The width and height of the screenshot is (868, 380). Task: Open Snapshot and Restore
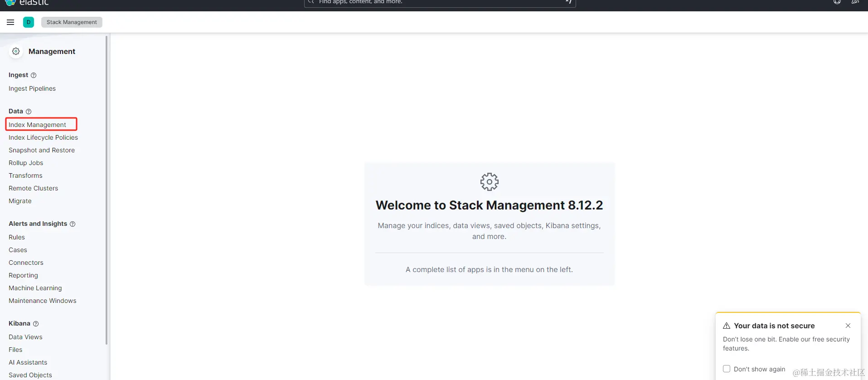tap(42, 150)
